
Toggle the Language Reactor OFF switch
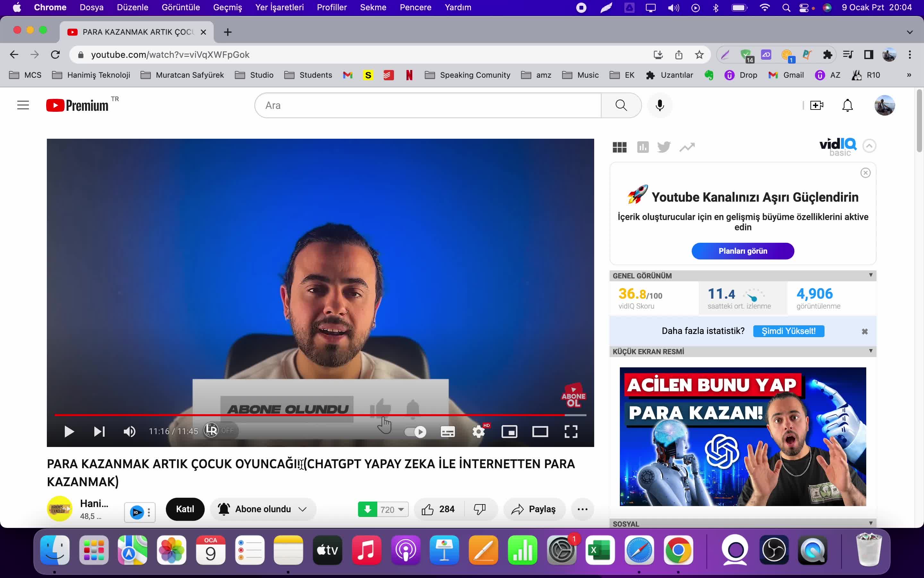pos(221,431)
